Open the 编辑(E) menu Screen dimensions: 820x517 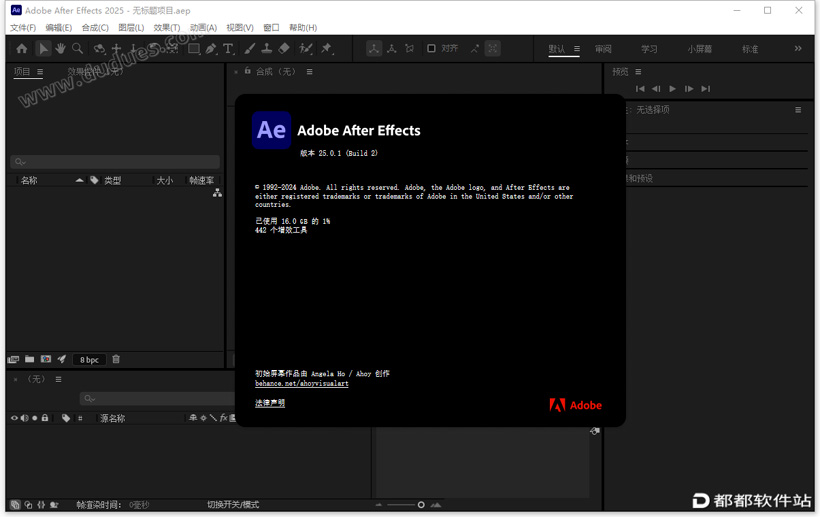(x=59, y=28)
